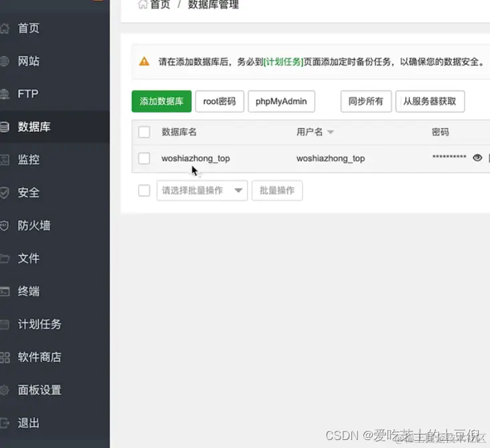Image resolution: width=490 pixels, height=448 pixels.
Task: Open 防火墙 in the sidebar menu
Action: [34, 225]
